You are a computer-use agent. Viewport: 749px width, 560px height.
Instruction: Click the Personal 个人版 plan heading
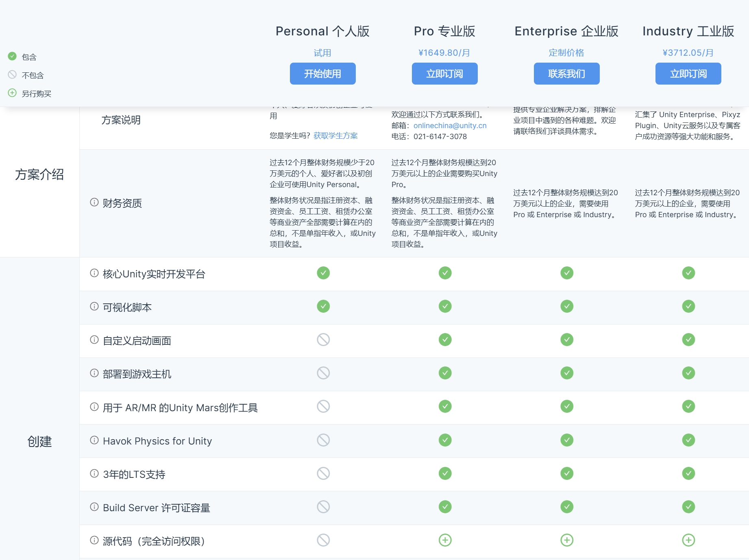tap(322, 31)
